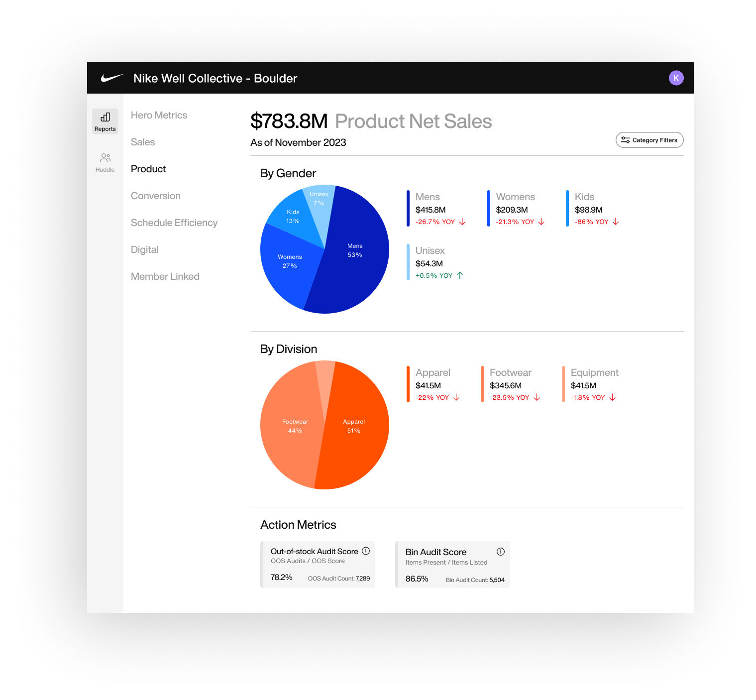
Task: Open Schedule Efficiency report
Action: [174, 223]
